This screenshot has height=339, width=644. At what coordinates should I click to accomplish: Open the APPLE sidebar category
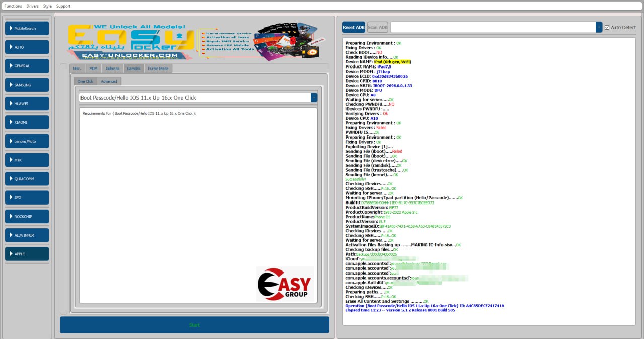click(x=27, y=254)
